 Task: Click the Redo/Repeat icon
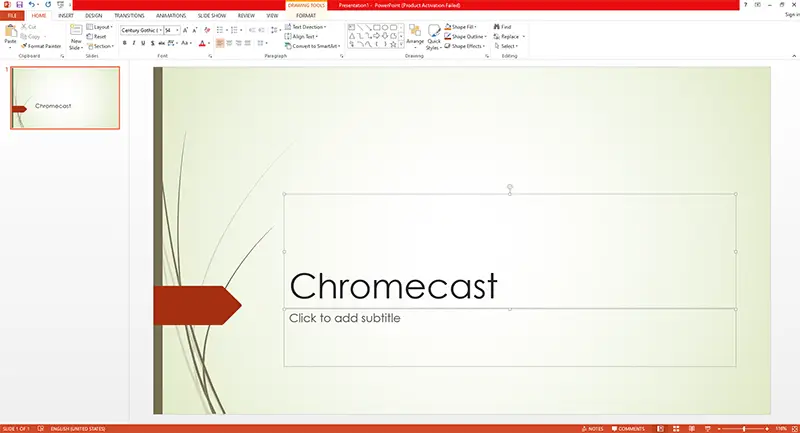point(48,5)
